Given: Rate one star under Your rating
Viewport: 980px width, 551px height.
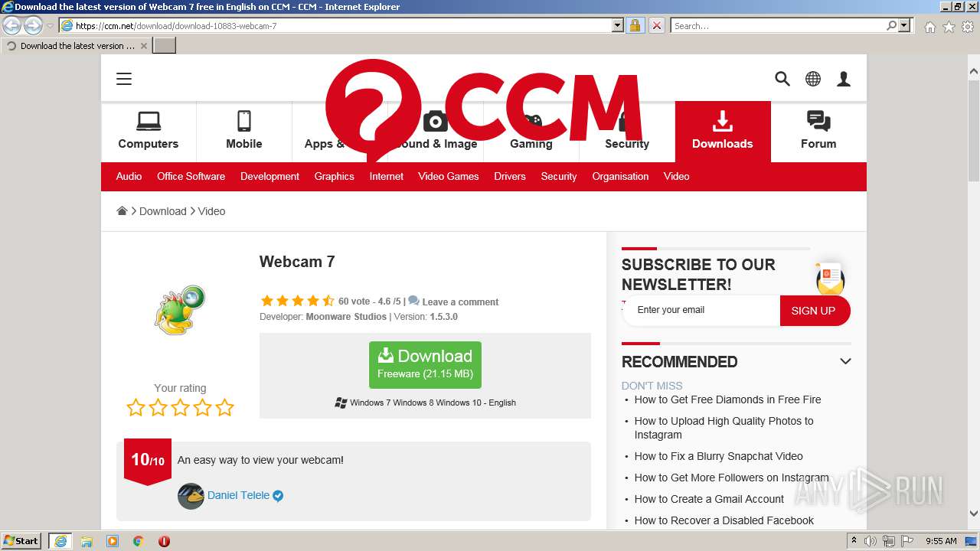Looking at the screenshot, I should coord(136,407).
